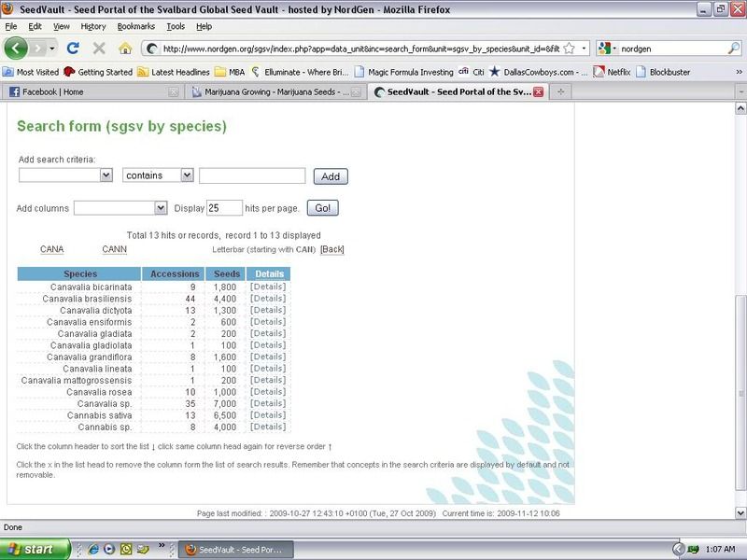Open Elluminate bookmark
Image resolution: width=747 pixels, height=560 pixels.
click(300, 72)
